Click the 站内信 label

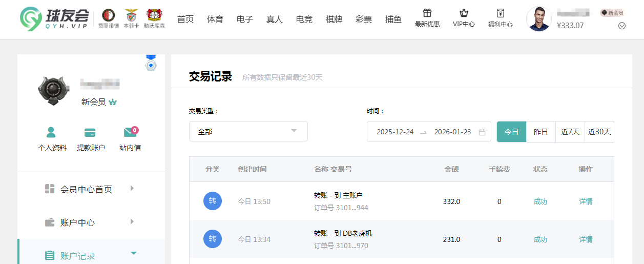coord(130,148)
